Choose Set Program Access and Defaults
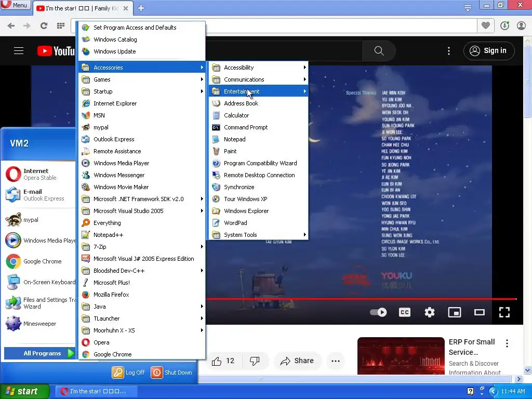 [x=142, y=28]
